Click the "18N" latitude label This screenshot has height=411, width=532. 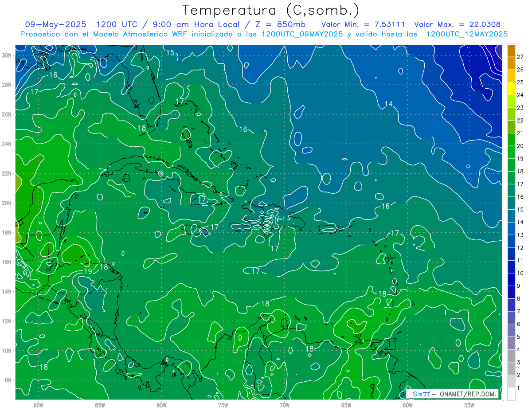(x=7, y=232)
